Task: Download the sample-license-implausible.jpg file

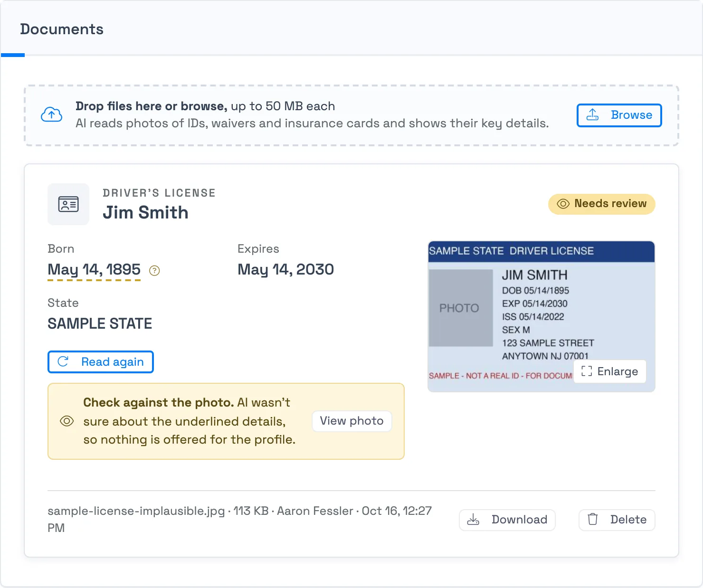Action: (x=507, y=520)
